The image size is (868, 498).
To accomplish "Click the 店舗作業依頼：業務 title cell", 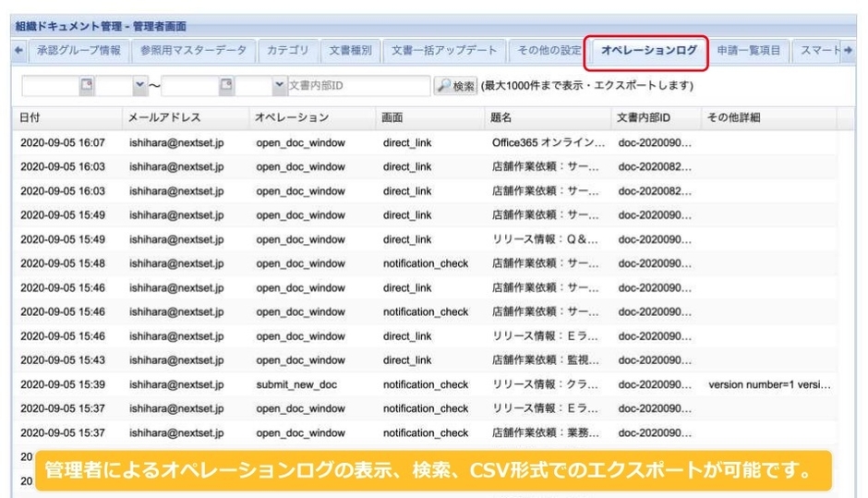I will click(545, 432).
